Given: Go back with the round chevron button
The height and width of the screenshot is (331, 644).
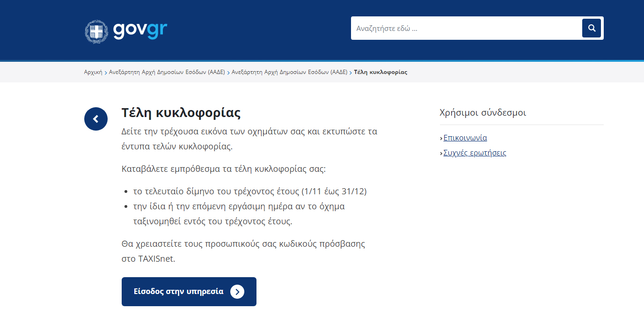Looking at the screenshot, I should pos(96,119).
